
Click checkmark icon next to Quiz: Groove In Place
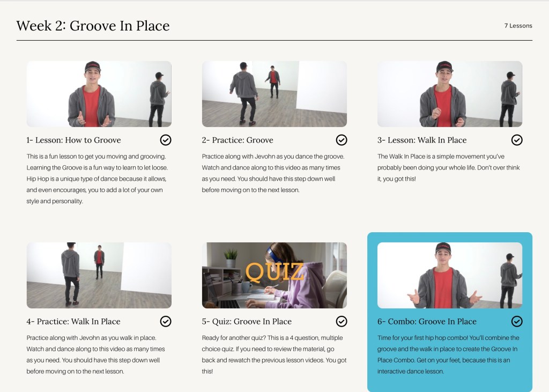pos(342,321)
